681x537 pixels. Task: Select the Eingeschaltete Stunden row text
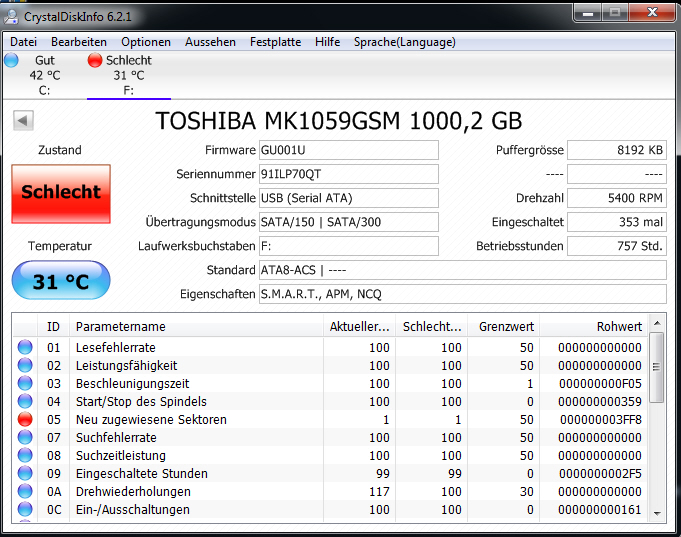point(142,474)
